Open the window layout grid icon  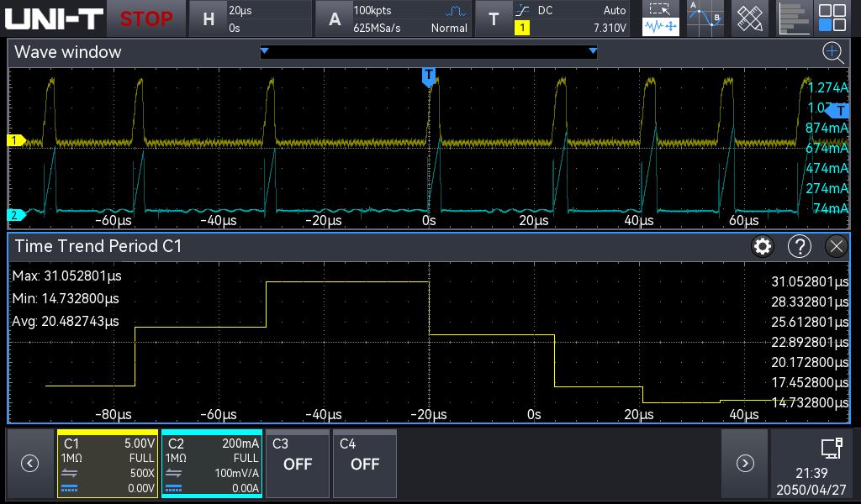[x=832, y=18]
